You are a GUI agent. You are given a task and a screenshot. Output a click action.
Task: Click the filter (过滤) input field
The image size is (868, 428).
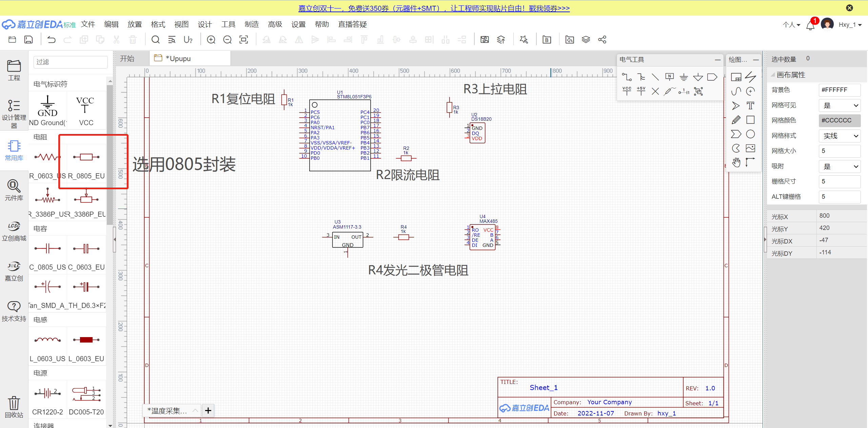point(71,62)
